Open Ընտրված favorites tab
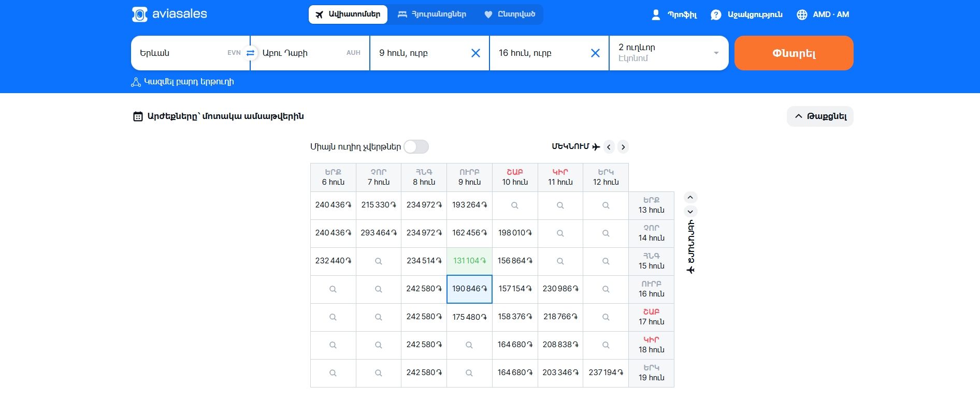 [510, 14]
